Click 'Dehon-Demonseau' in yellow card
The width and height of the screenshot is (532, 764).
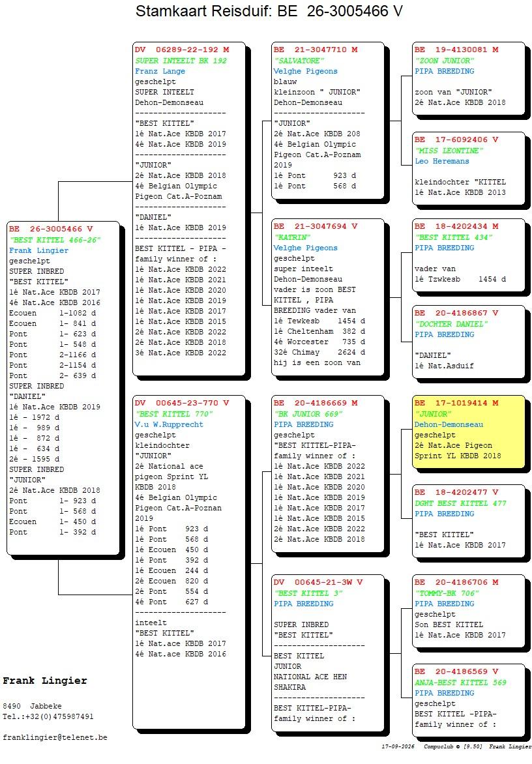[449, 424]
